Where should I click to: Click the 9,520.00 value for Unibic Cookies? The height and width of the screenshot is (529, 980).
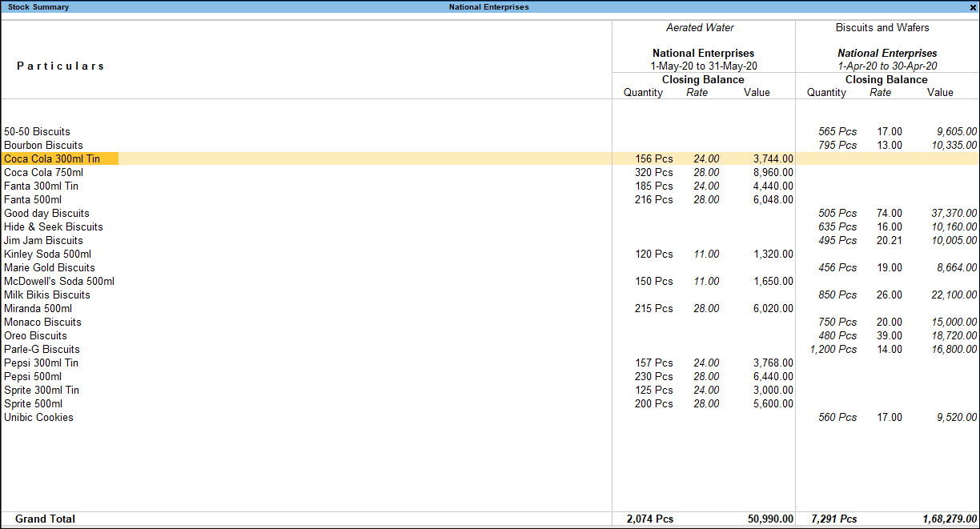coord(957,417)
